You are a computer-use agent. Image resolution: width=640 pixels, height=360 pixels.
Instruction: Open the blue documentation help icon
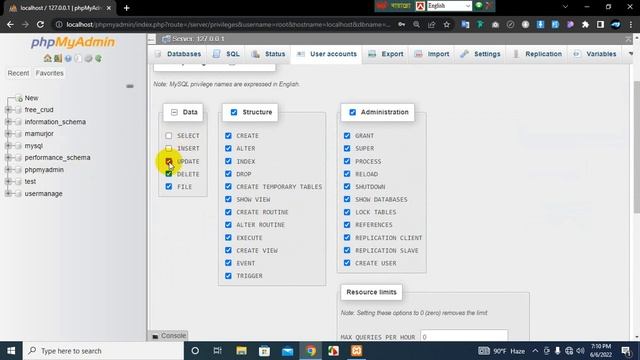pyautogui.click(x=68, y=58)
